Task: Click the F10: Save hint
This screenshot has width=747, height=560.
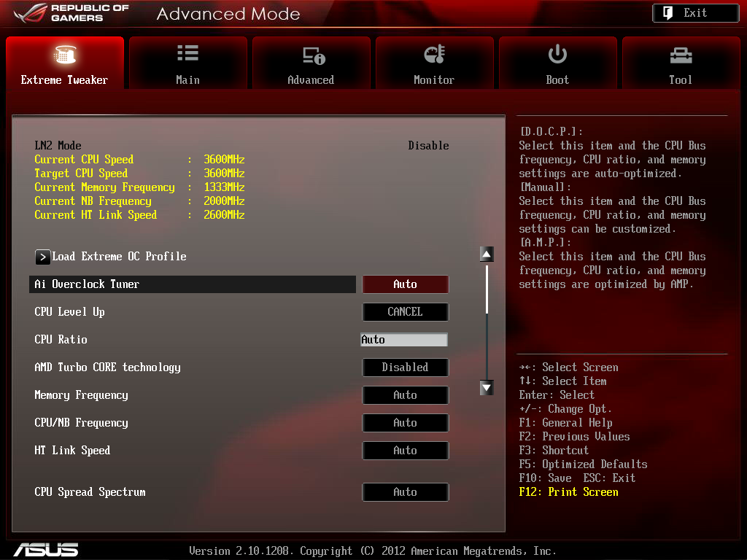Action: point(545,478)
